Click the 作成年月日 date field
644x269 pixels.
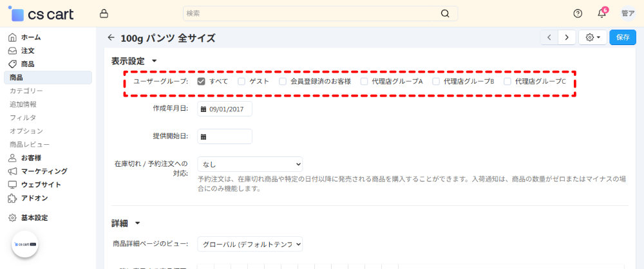225,109
